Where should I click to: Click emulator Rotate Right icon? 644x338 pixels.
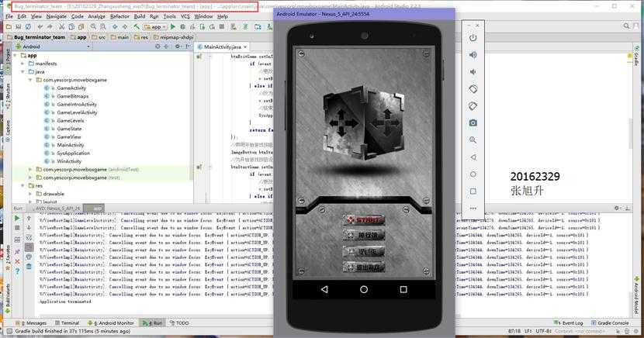pyautogui.click(x=473, y=106)
